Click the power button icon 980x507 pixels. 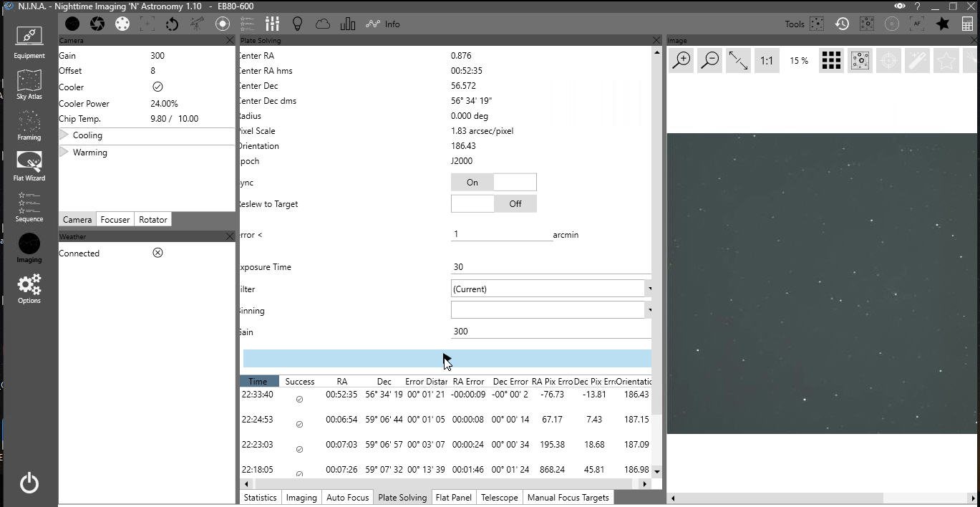coord(29,483)
